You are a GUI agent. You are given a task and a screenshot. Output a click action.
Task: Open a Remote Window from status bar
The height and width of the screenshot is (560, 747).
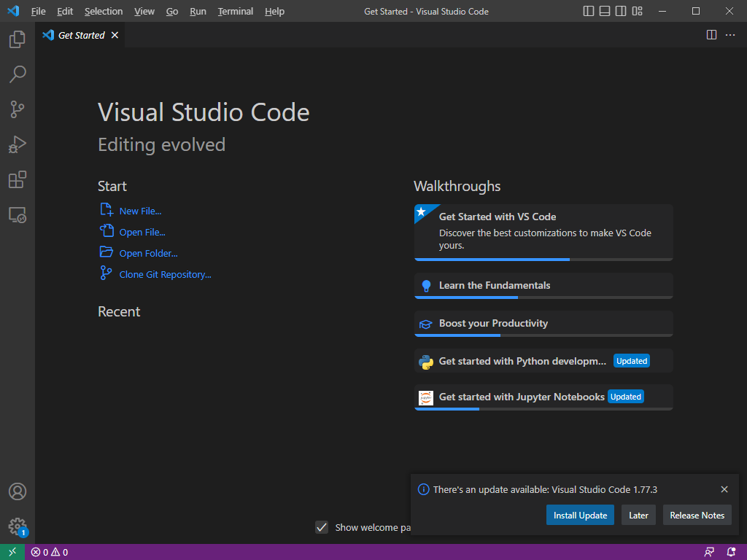point(12,552)
